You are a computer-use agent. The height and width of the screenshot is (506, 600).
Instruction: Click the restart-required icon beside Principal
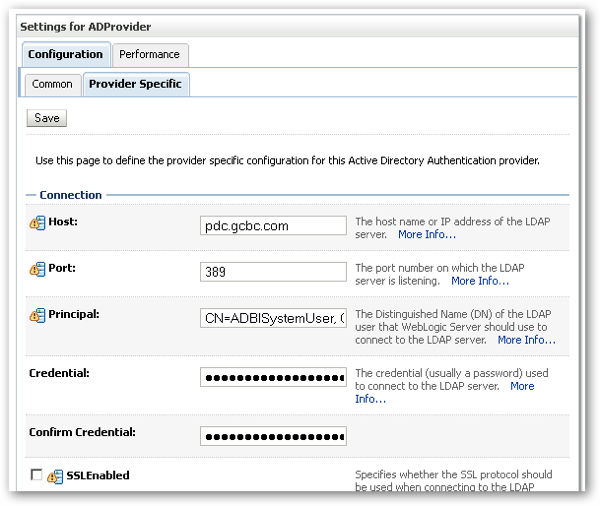[38, 315]
